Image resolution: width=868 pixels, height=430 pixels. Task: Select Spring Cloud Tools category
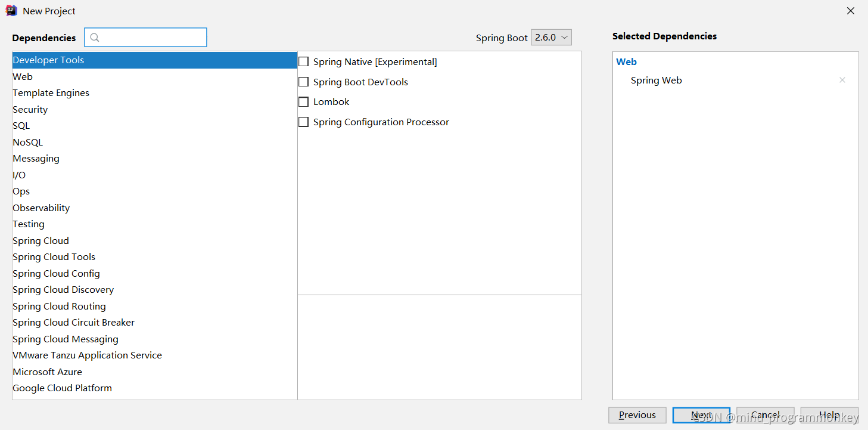155,257
